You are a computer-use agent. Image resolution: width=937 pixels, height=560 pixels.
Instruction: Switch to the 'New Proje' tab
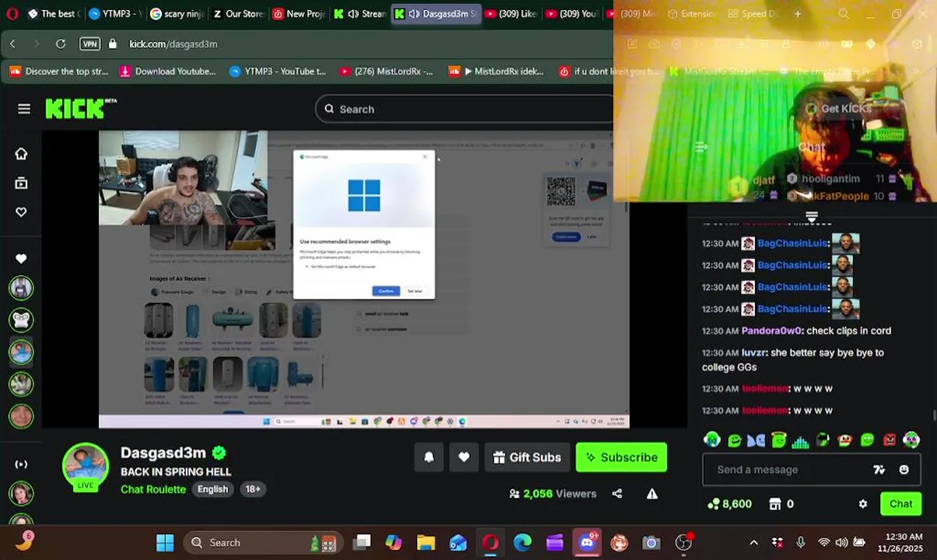(300, 13)
